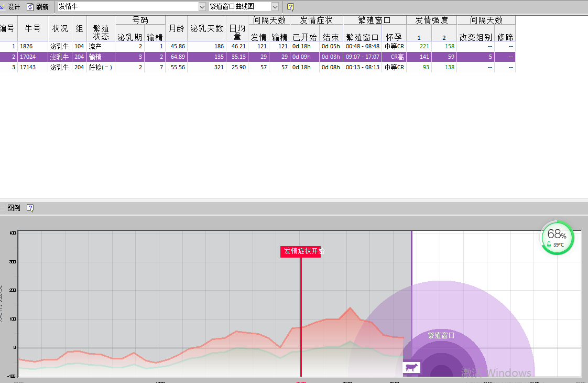Click the 158 heat strength cell
This screenshot has width=588, height=383.
(444, 46)
